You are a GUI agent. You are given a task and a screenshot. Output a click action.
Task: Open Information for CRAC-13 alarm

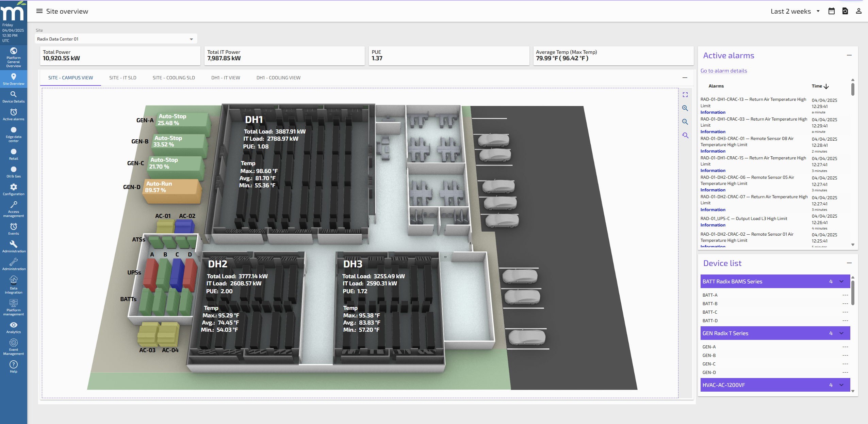tap(713, 112)
